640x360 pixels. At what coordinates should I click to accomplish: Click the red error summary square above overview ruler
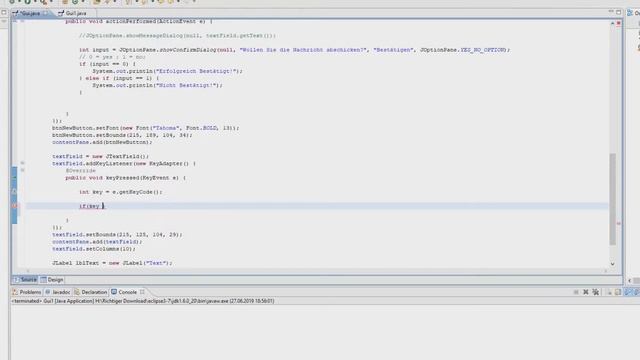618,24
